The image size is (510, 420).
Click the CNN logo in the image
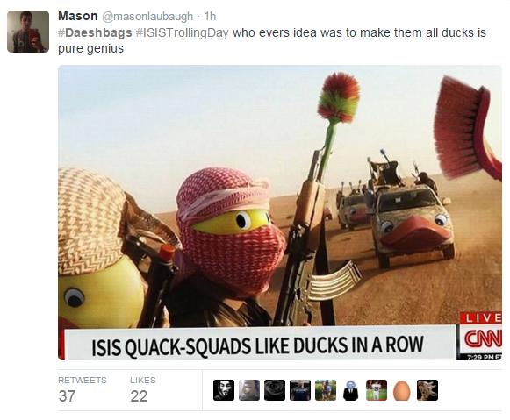click(x=483, y=338)
